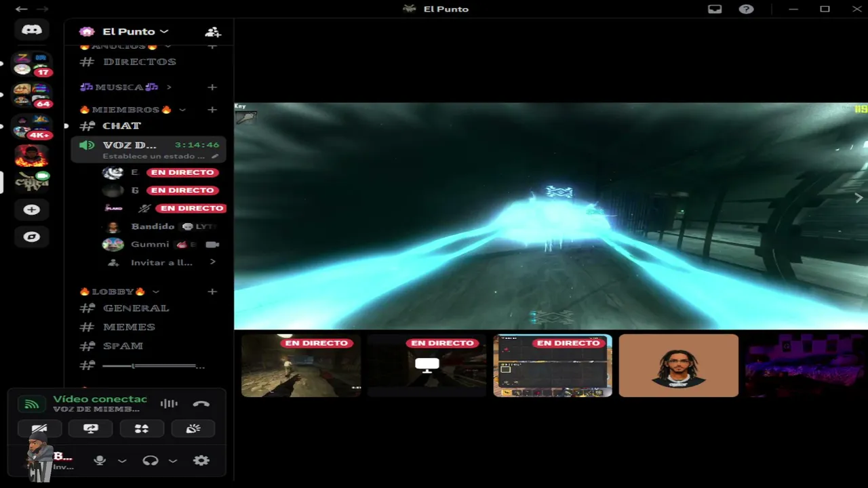The image size is (868, 488).
Task: Open the soundboard icon in voice panel
Action: (193, 428)
